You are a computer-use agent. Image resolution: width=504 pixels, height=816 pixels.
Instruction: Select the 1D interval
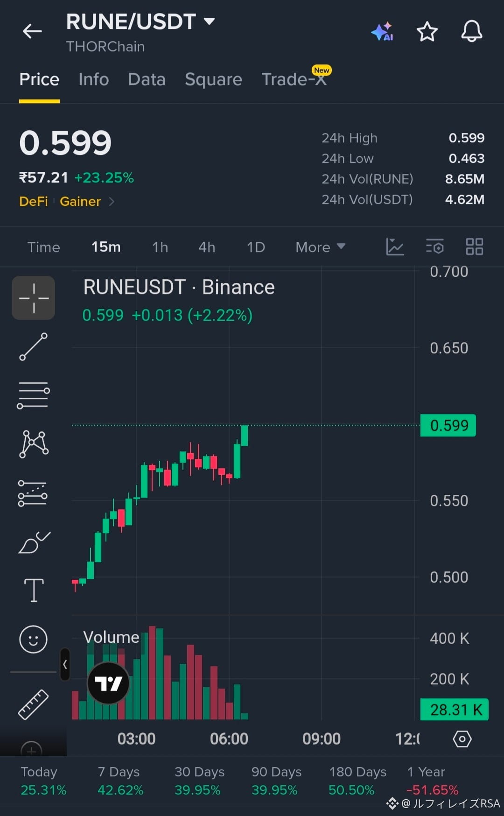pyautogui.click(x=256, y=247)
